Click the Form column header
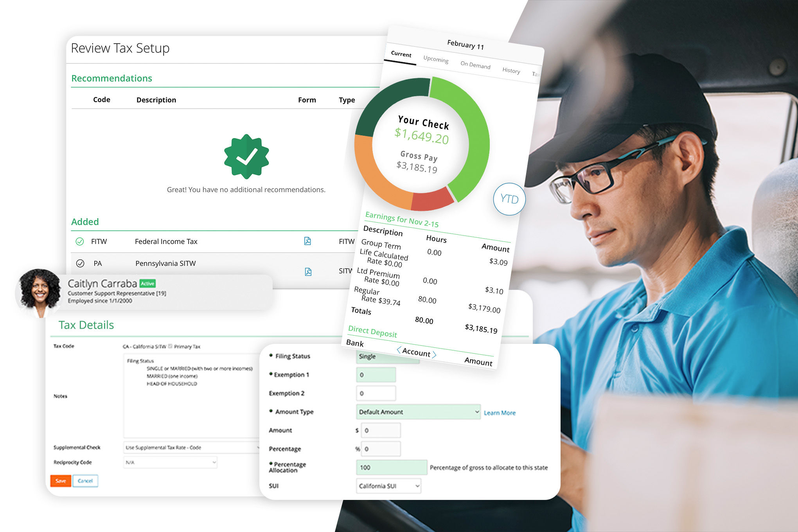Image resolution: width=798 pixels, height=532 pixels. click(x=307, y=100)
